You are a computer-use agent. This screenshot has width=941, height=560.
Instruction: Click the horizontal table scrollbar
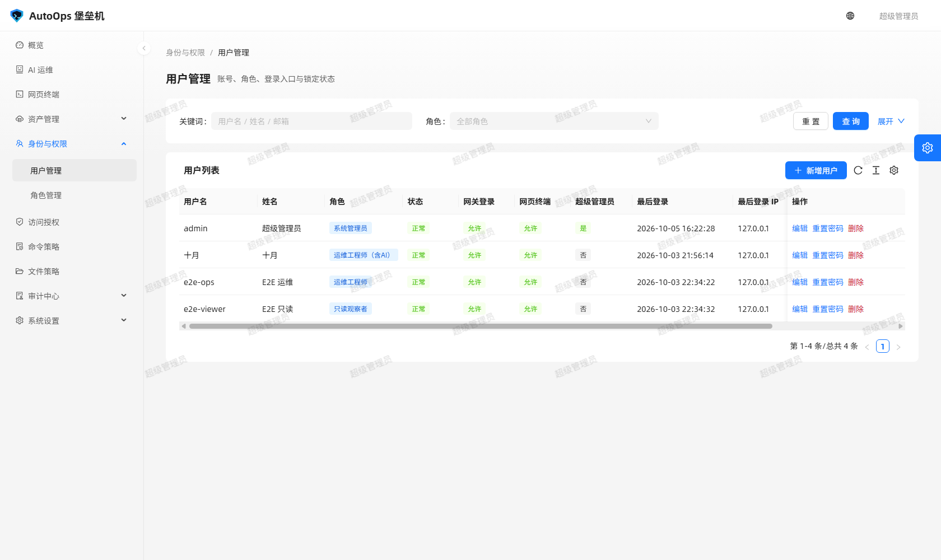[481, 326]
